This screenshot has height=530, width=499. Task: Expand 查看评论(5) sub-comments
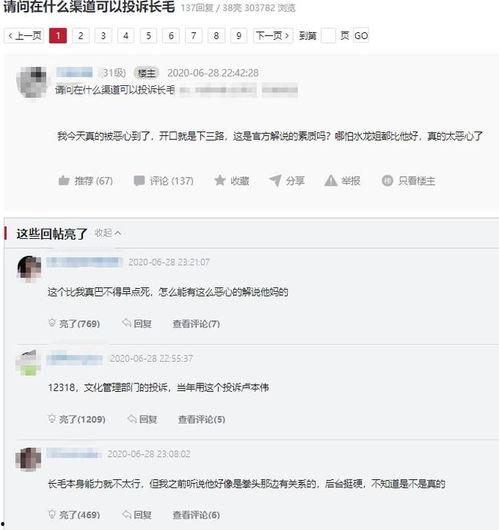[202, 419]
